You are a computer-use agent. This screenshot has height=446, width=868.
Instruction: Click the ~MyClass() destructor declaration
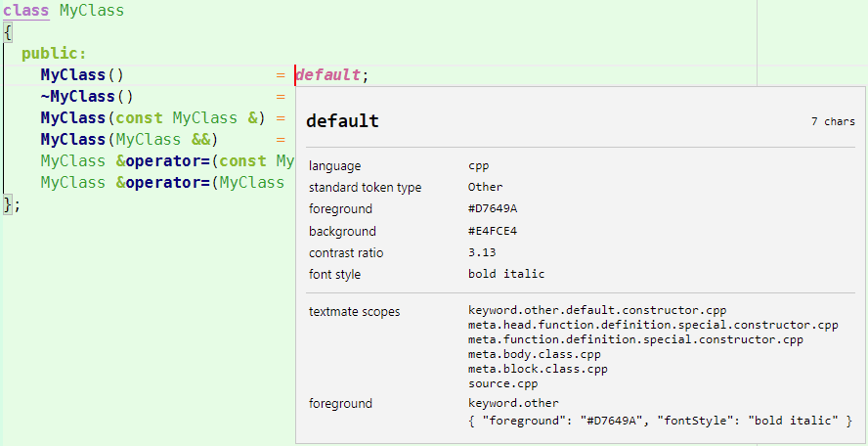pos(87,97)
